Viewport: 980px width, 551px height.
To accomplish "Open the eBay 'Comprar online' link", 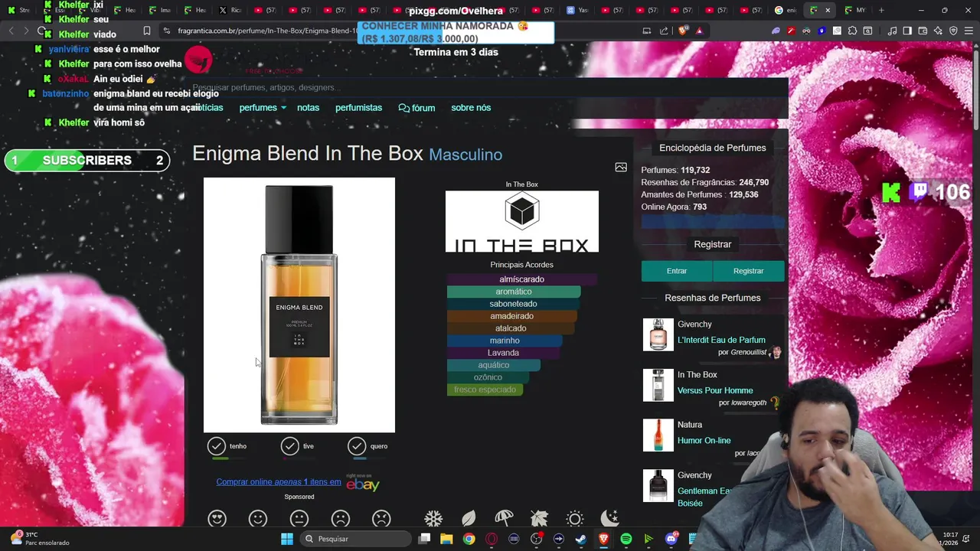I will [279, 482].
